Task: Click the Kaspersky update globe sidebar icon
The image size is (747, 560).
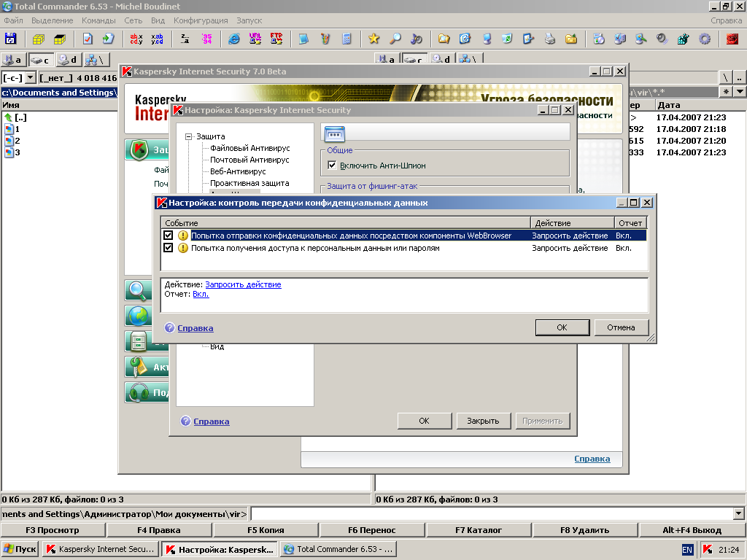Action: (138, 315)
